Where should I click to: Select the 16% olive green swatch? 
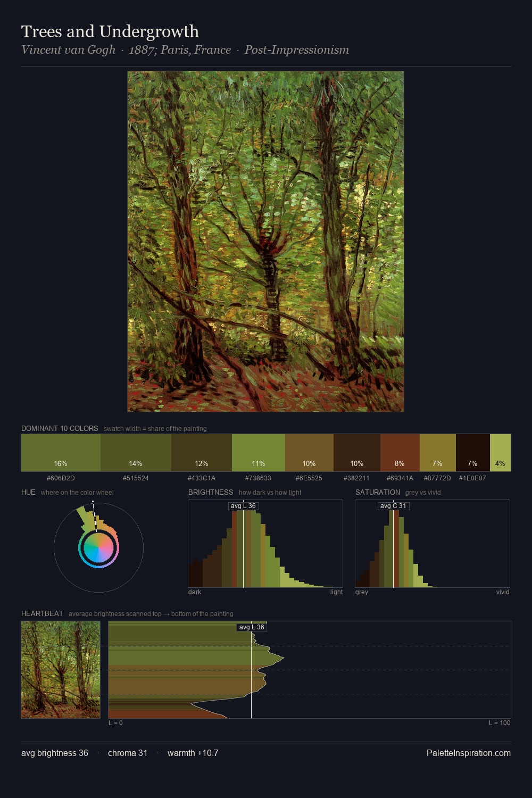[61, 453]
